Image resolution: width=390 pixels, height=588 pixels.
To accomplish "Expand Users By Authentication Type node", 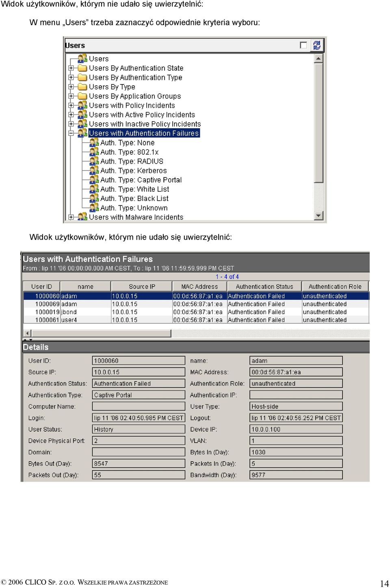I will pos(71,78).
